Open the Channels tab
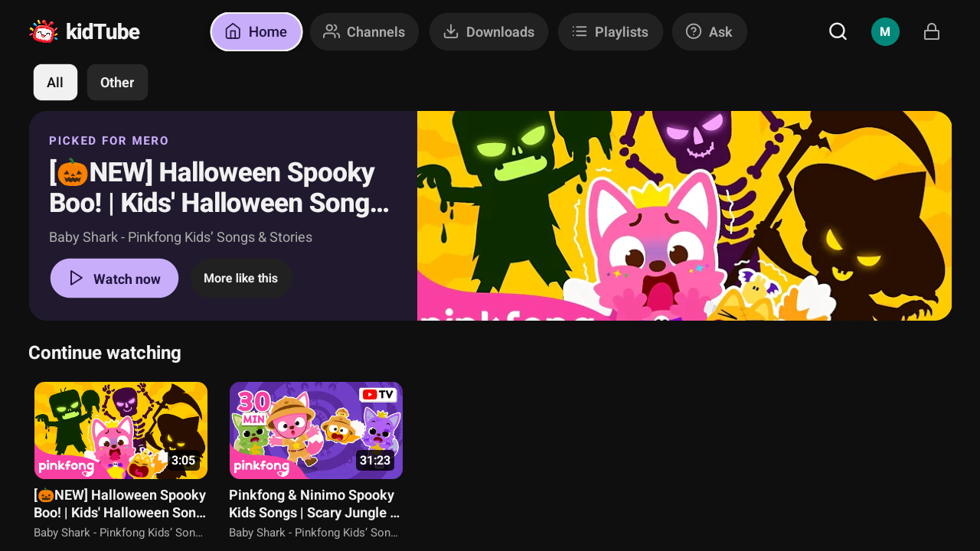Viewport: 980px width, 551px height. [364, 32]
